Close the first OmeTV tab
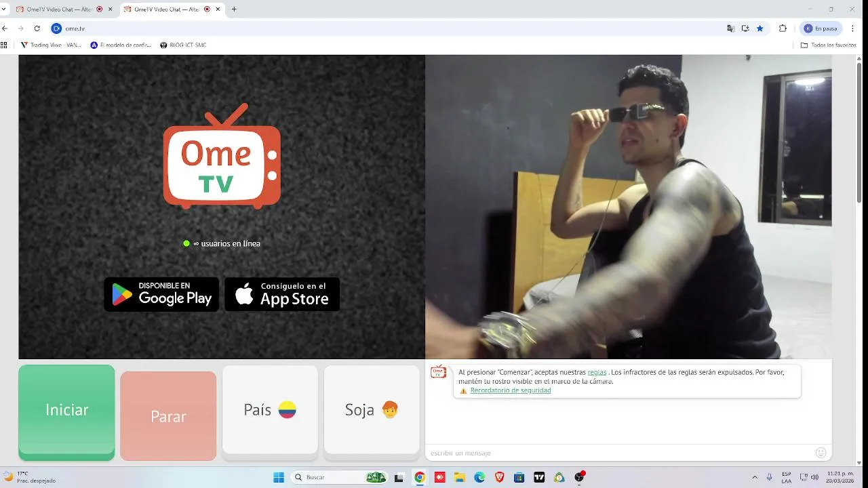This screenshot has width=868, height=488. (110, 9)
